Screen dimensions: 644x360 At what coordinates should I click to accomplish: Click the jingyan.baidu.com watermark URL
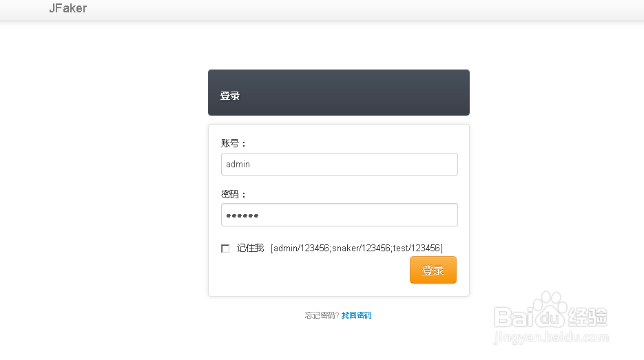click(551, 338)
